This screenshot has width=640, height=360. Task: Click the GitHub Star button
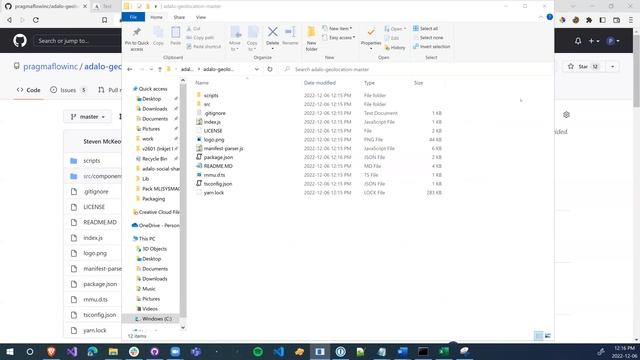tap(583, 67)
